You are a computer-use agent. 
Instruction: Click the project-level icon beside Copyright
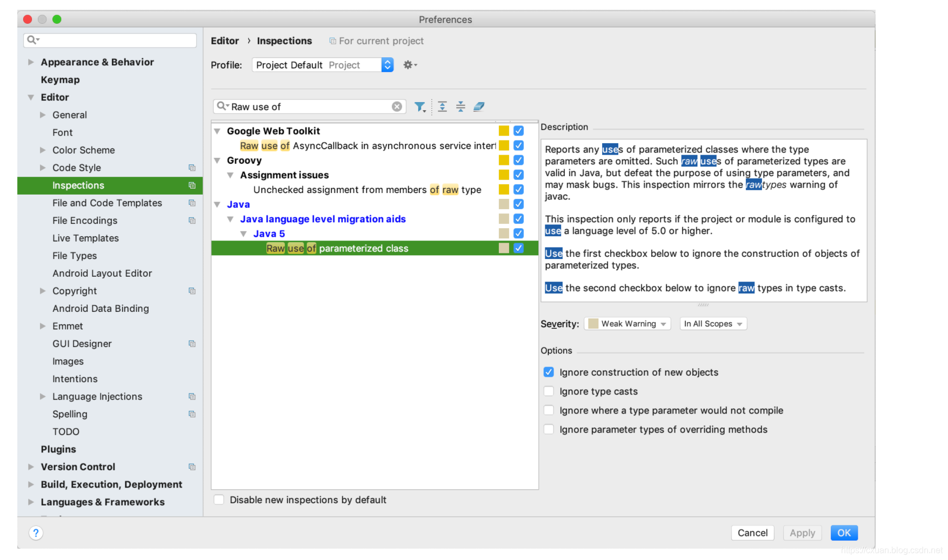(x=192, y=291)
